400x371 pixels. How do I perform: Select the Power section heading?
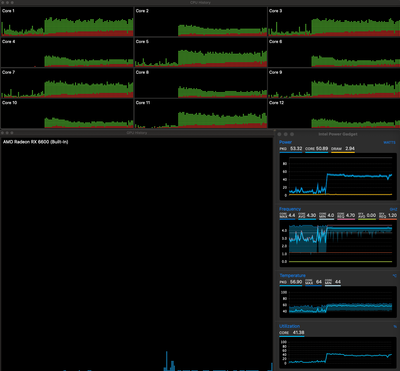pyautogui.click(x=285, y=142)
